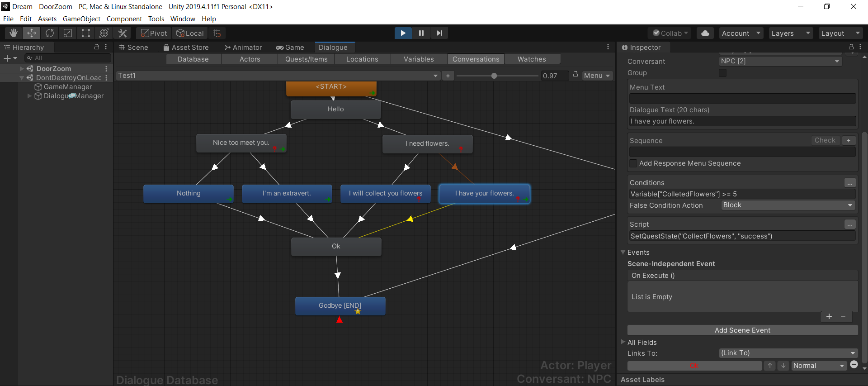
Task: Open the dialogue editor Menu dropdown
Action: [597, 76]
